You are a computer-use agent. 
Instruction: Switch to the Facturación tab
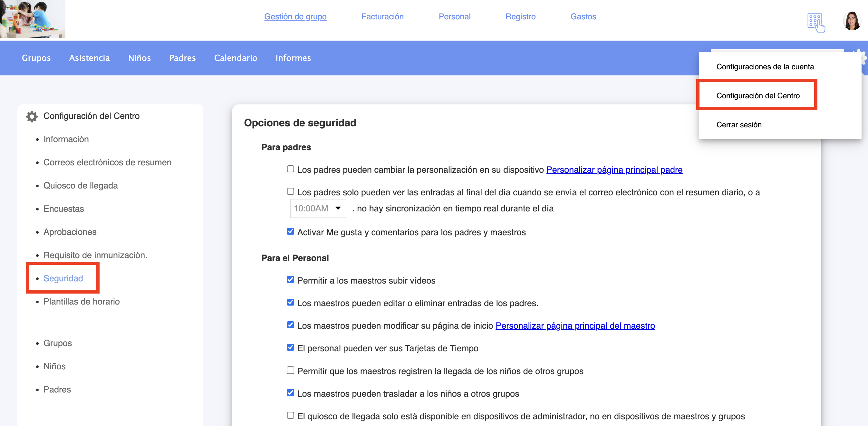coord(382,16)
